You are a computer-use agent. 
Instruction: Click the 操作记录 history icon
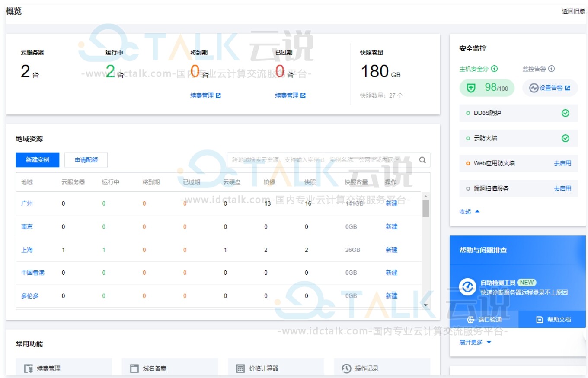point(346,368)
